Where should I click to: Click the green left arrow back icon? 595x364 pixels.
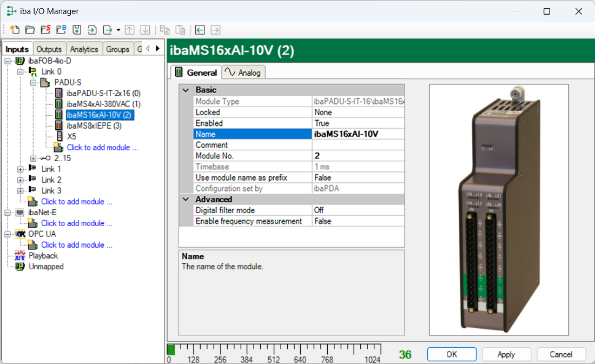(200, 30)
